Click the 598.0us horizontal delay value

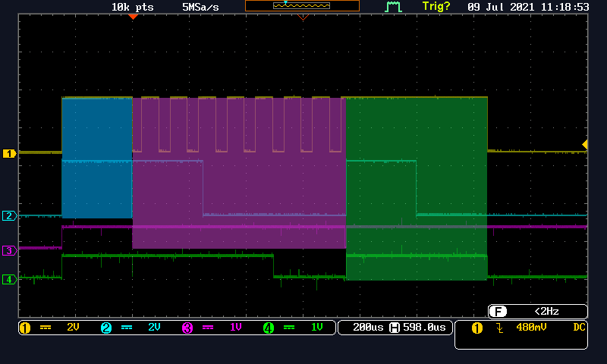(x=424, y=328)
